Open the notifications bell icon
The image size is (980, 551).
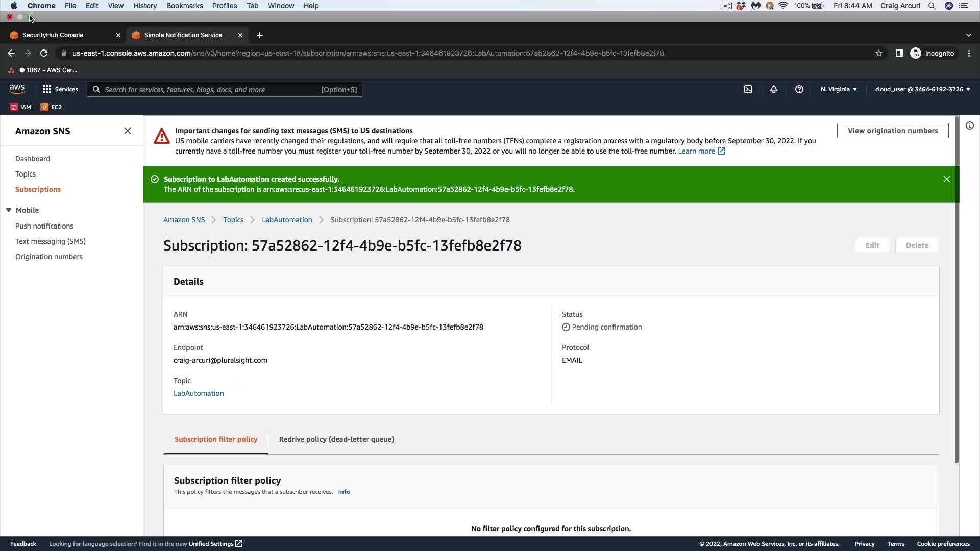click(774, 89)
